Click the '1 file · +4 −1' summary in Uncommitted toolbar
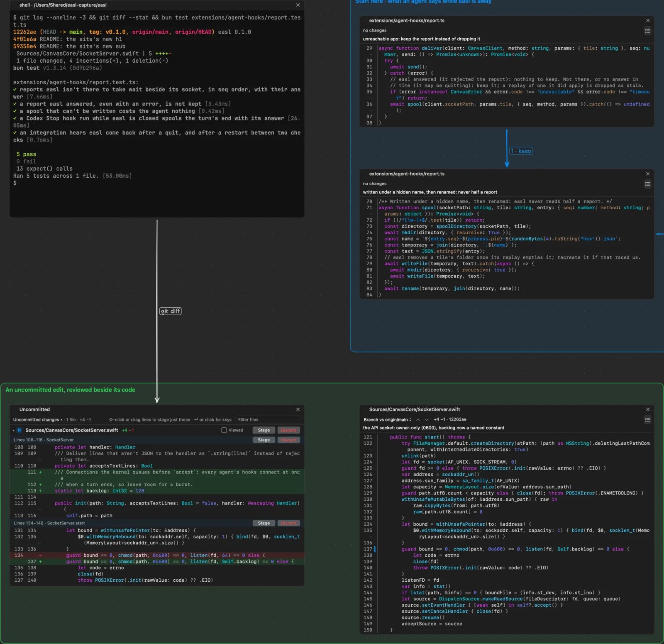664x644 pixels. [78, 420]
